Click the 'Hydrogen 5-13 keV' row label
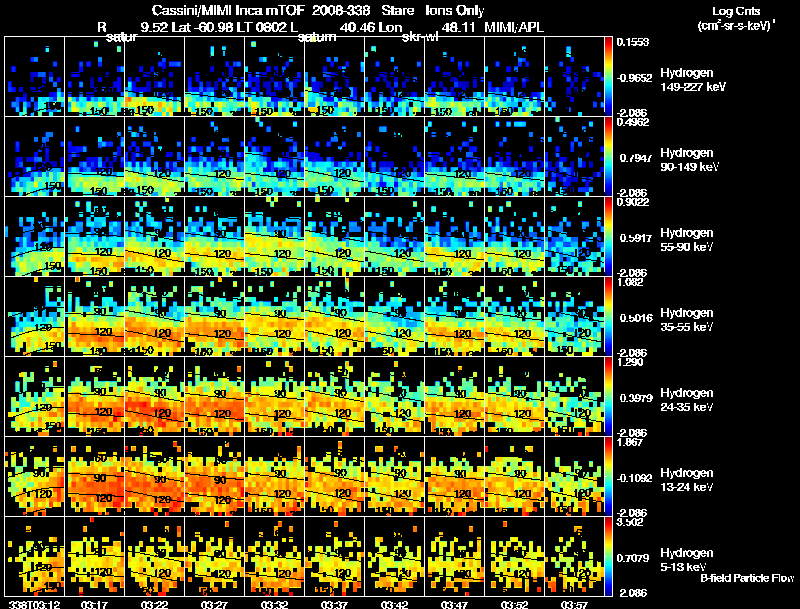The image size is (800, 609). pos(687,560)
